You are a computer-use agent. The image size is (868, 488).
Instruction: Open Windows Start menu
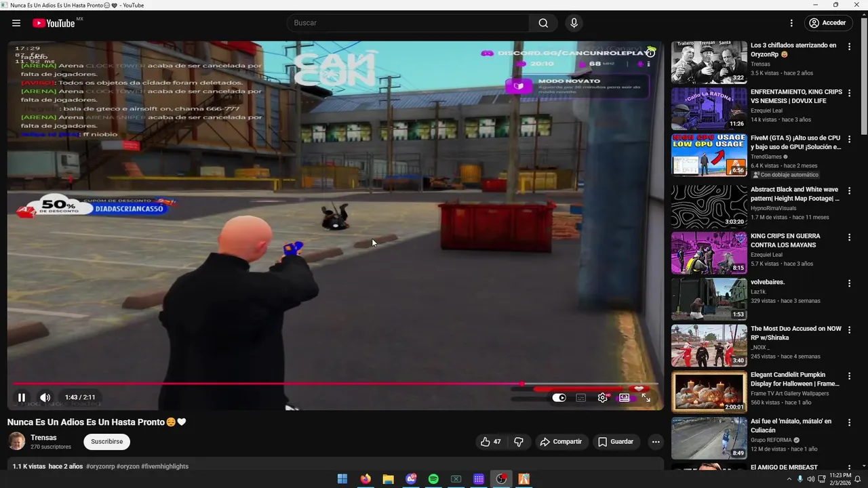point(342,479)
